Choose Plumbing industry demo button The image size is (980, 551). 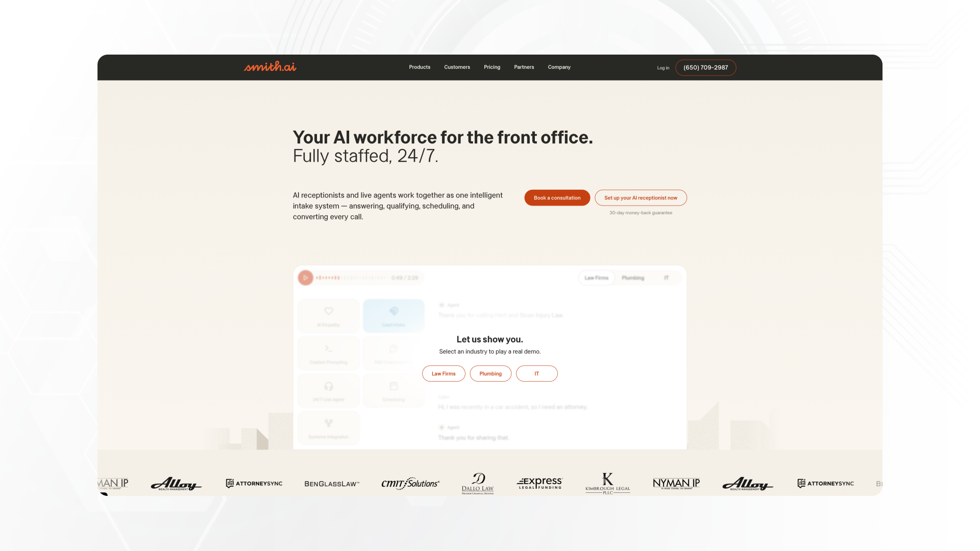491,374
